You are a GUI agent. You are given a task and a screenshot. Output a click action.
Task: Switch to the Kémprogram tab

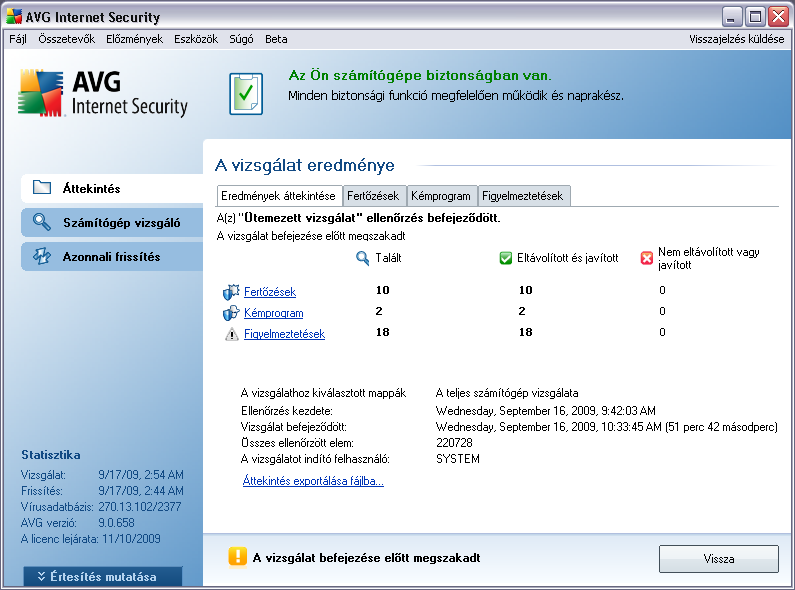[441, 196]
